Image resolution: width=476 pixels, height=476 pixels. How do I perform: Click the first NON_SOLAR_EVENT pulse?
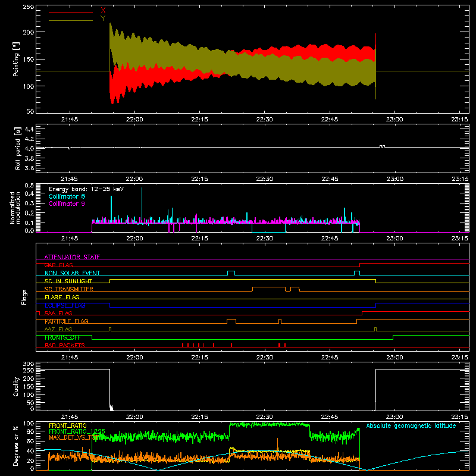(x=231, y=273)
